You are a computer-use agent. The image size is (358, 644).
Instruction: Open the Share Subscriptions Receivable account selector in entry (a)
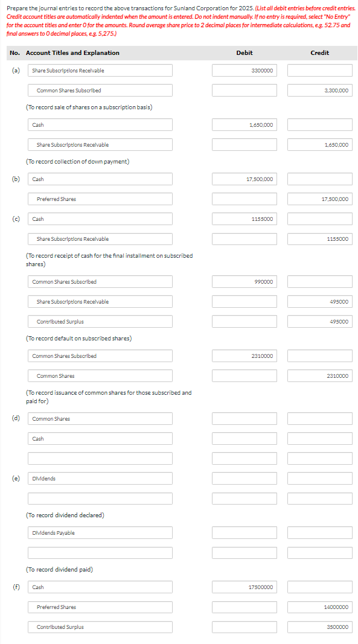(100, 70)
